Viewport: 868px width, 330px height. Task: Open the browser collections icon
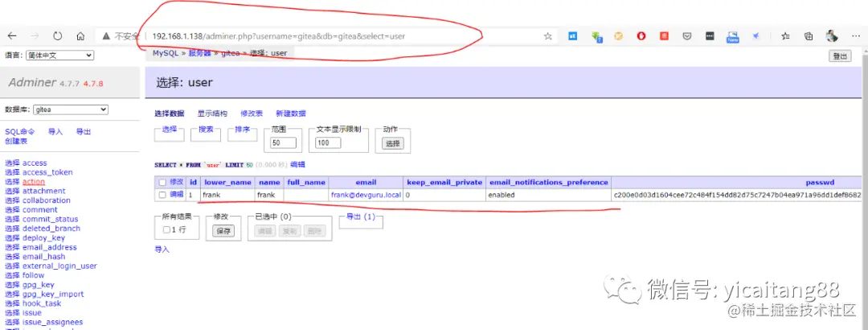point(809,36)
